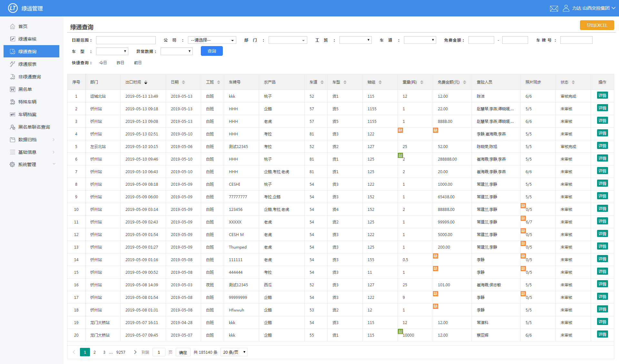Click the minimum 免费金额 input field
Screen dimensions: 619x364
(481, 40)
